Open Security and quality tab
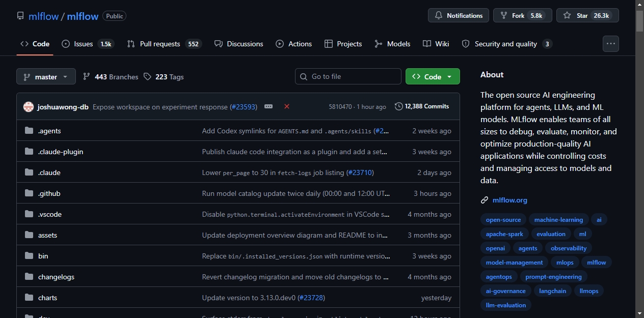The image size is (644, 318). pyautogui.click(x=507, y=44)
